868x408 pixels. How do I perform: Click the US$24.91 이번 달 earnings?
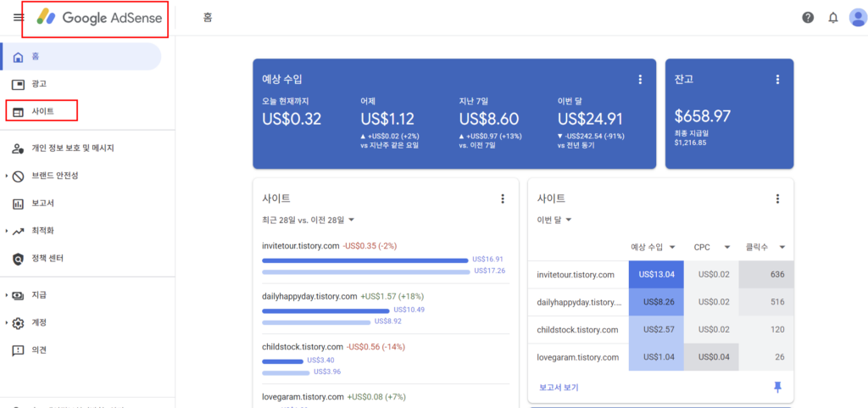590,119
